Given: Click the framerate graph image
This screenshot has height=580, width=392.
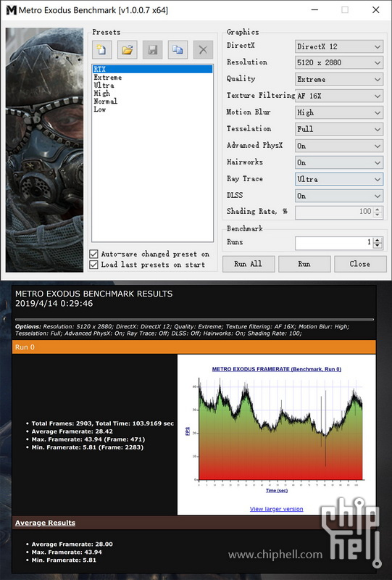Looking at the screenshot, I should pyautogui.click(x=277, y=434).
